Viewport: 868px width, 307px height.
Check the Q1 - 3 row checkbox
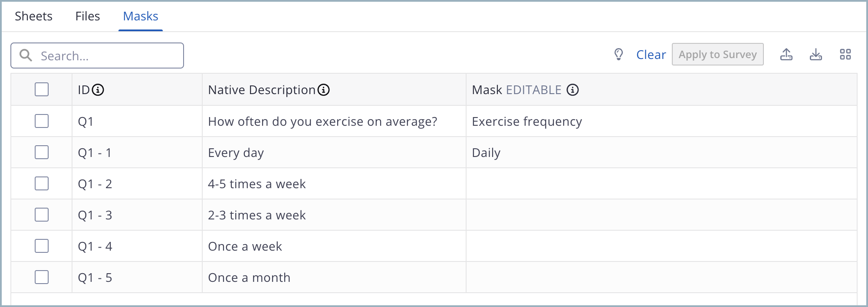tap(42, 215)
